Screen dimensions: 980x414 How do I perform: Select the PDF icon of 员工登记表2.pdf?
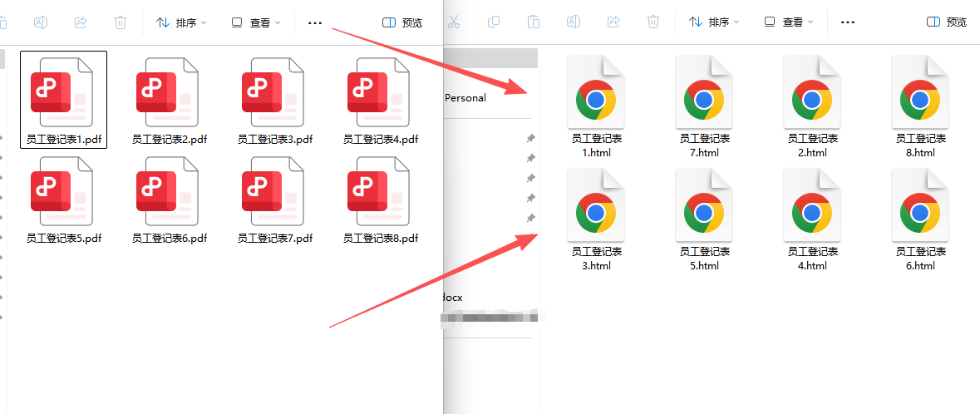click(167, 92)
